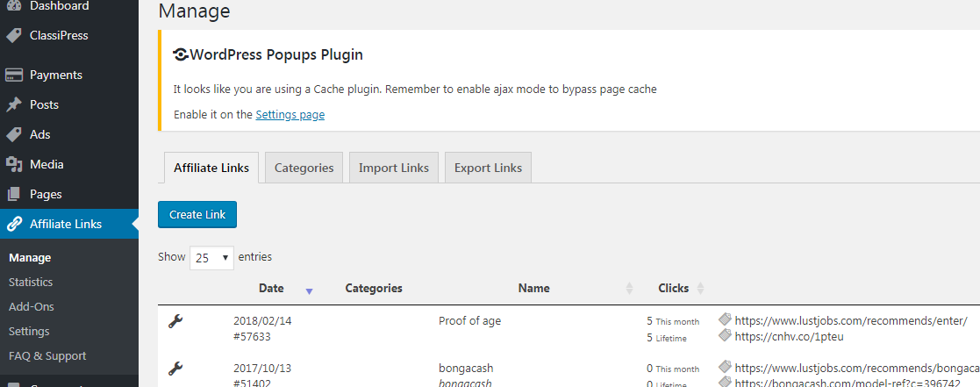Screen dimensions: 980x387
Task: Open Statistics in Affiliate Links submenu
Action: pyautogui.click(x=31, y=283)
